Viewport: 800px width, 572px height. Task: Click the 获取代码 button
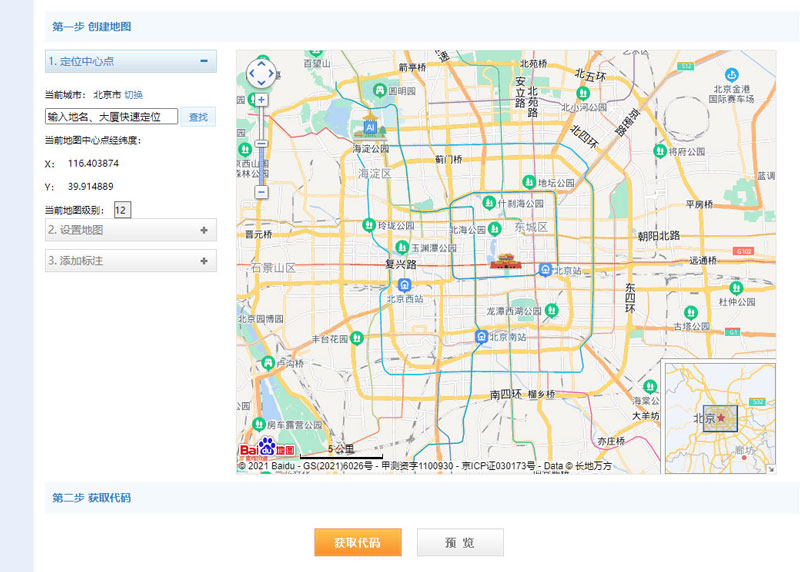358,542
